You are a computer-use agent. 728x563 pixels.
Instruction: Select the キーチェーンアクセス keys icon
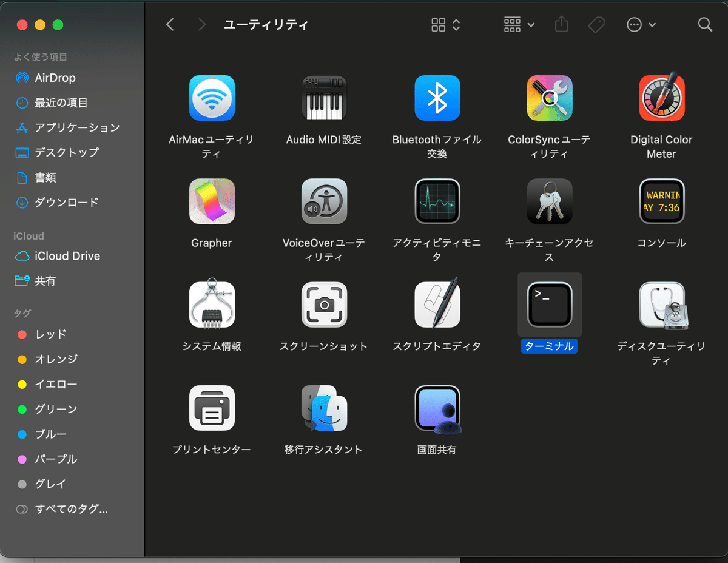(x=549, y=201)
